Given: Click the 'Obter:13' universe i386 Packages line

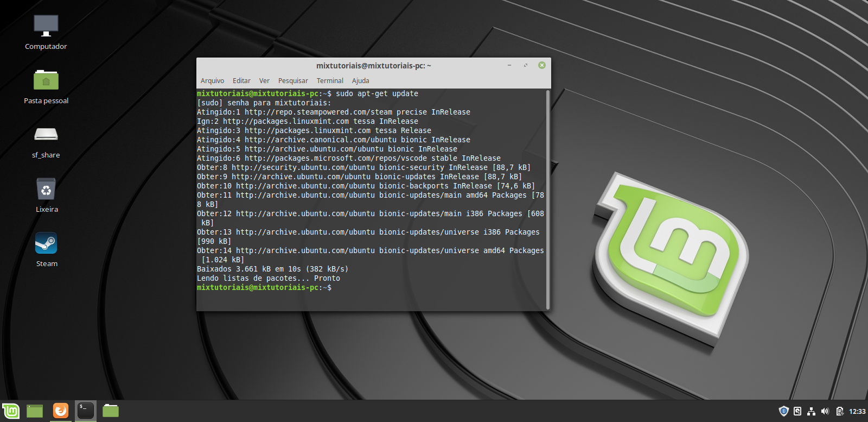Looking at the screenshot, I should (368, 236).
